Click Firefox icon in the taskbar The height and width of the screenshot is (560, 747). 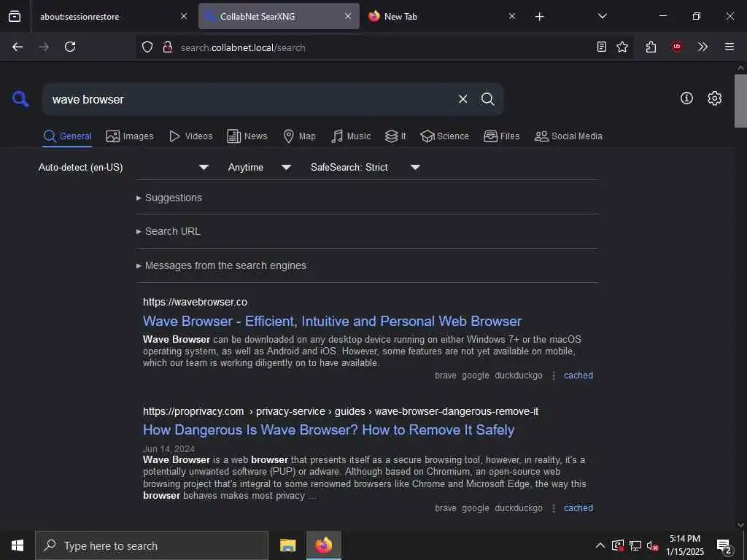(323, 545)
